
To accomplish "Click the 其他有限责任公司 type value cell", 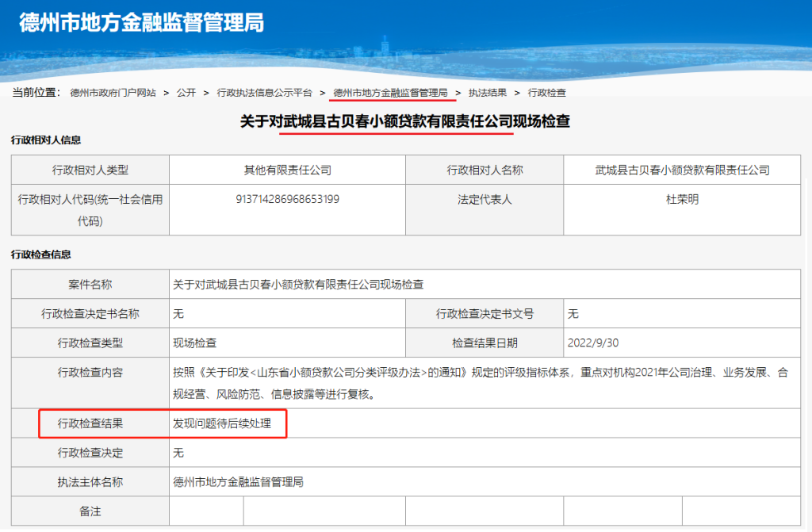I will coord(287,170).
